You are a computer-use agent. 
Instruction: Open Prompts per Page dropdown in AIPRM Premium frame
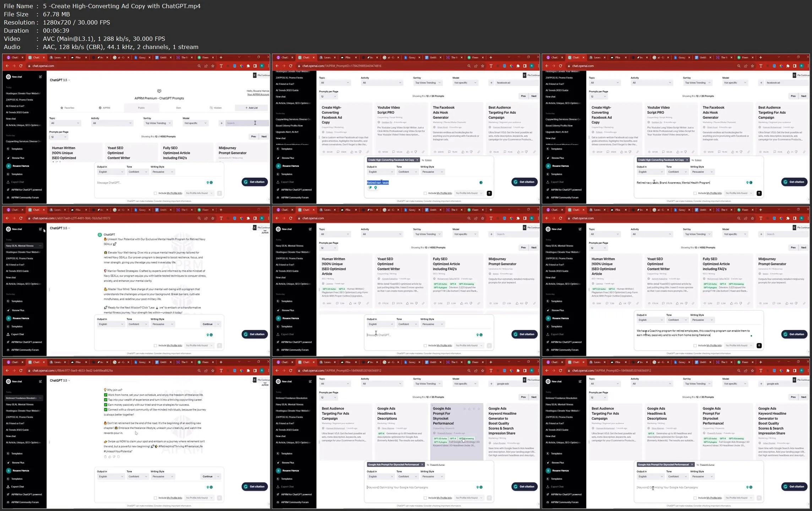tap(58, 137)
